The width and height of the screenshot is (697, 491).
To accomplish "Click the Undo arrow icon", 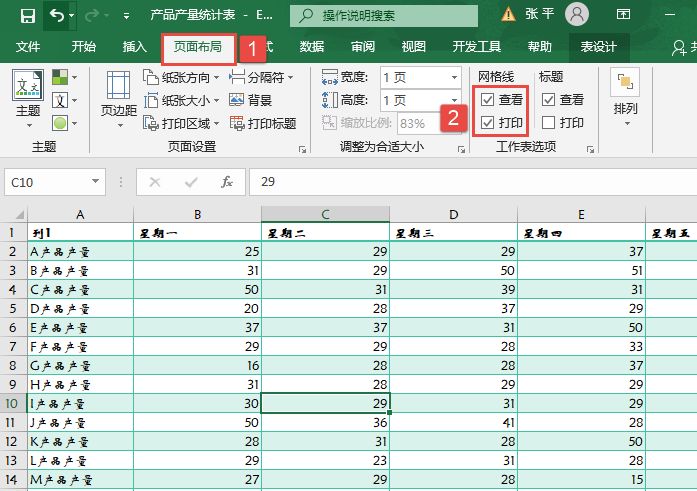I will pos(56,16).
